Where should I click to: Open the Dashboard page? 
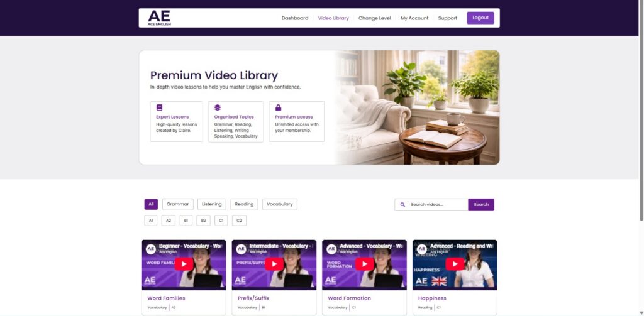point(295,18)
